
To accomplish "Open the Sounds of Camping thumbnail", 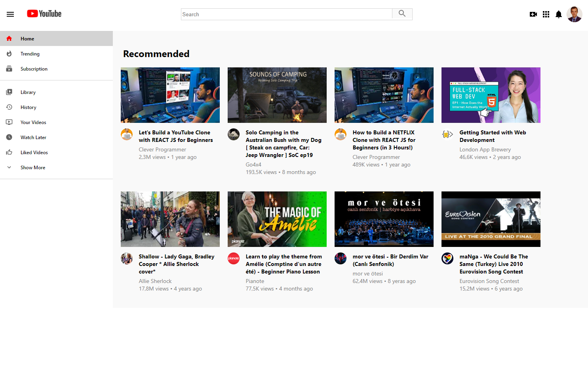I will click(277, 95).
